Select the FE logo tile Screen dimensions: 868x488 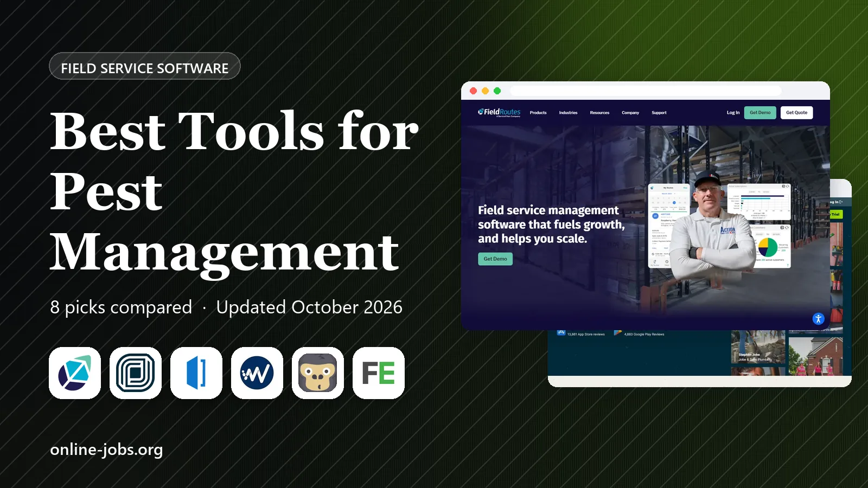(x=379, y=373)
